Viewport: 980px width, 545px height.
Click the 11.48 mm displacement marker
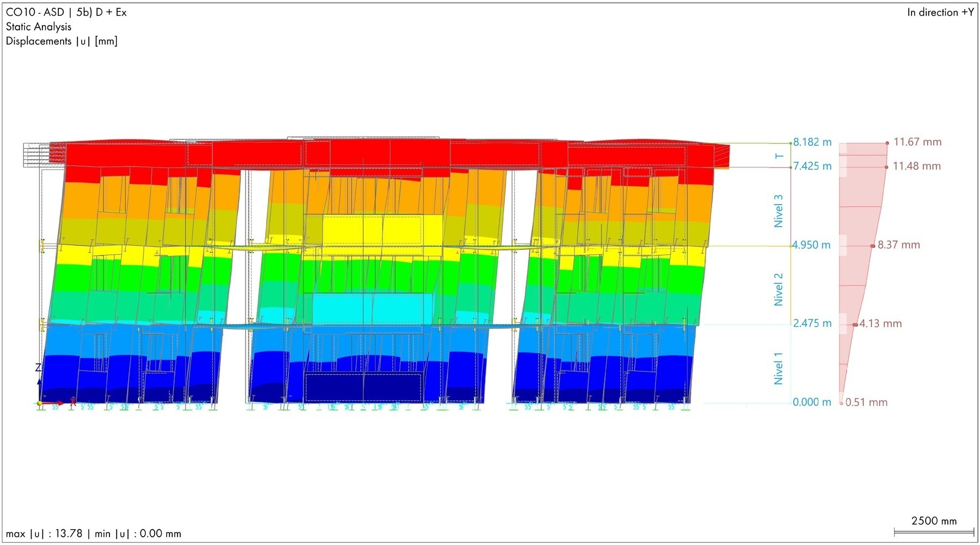(x=887, y=167)
